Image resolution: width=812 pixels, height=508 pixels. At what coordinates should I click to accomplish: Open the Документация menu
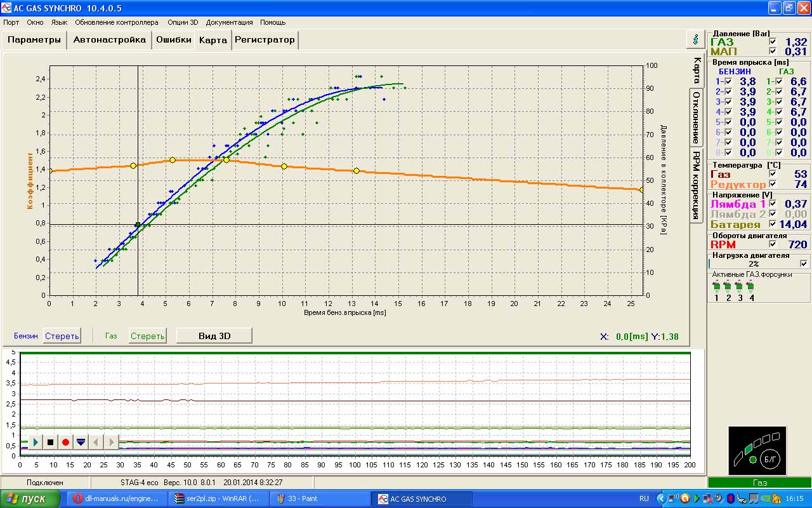click(x=229, y=22)
